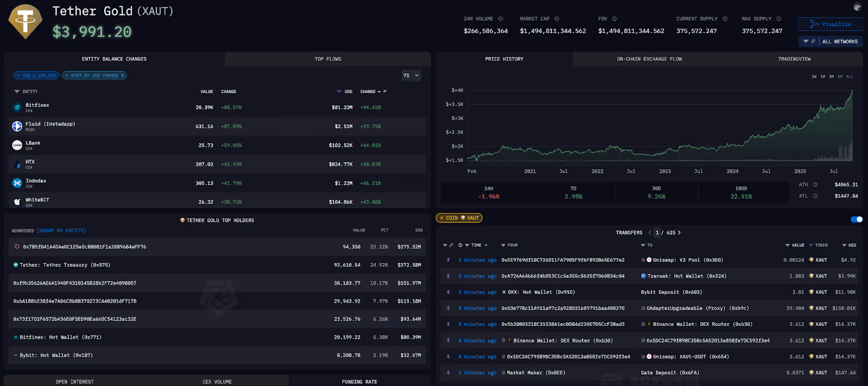Click the TOKEN column filter icon in transfers

pyautogui.click(x=811, y=246)
